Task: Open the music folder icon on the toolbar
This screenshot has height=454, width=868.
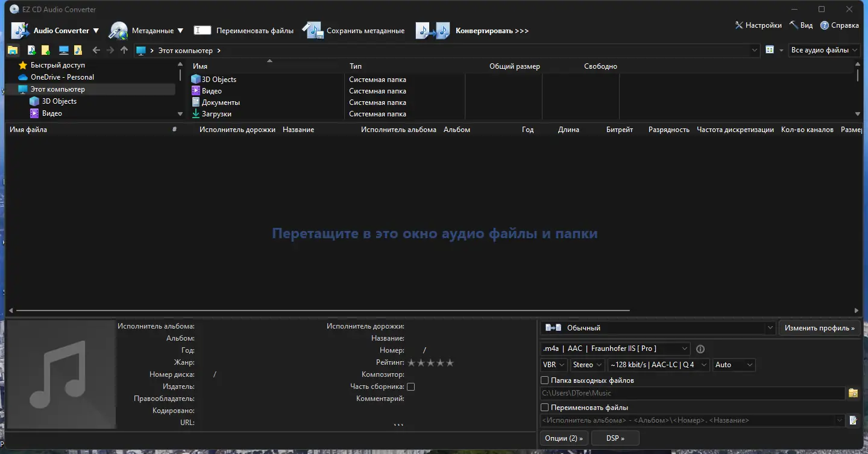Action: pos(78,50)
